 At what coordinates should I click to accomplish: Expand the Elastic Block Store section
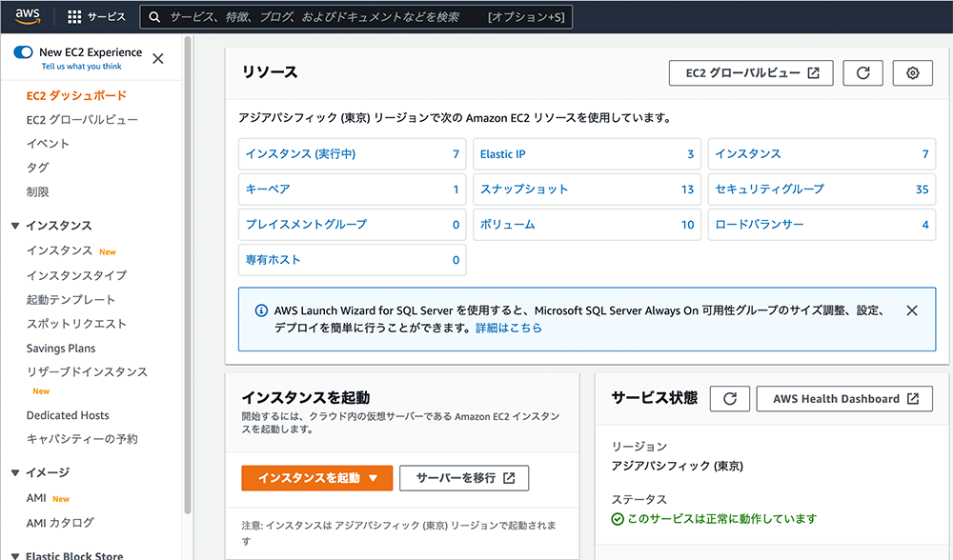coord(15,556)
